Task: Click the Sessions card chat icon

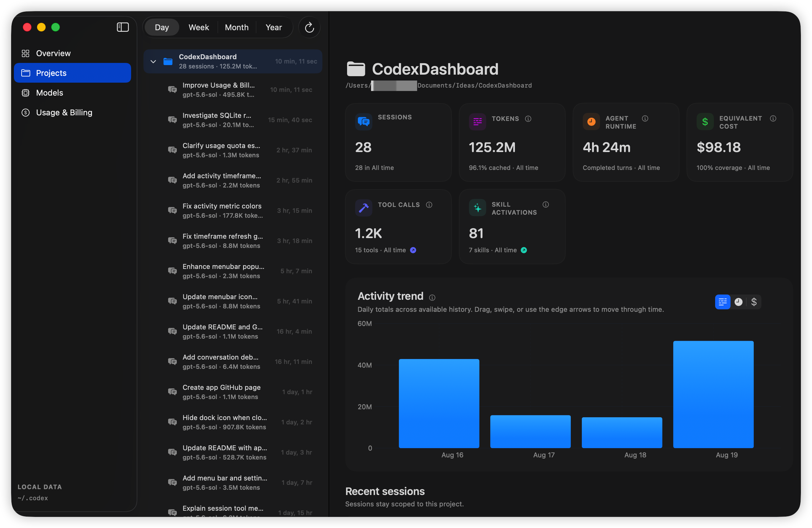Action: point(364,122)
